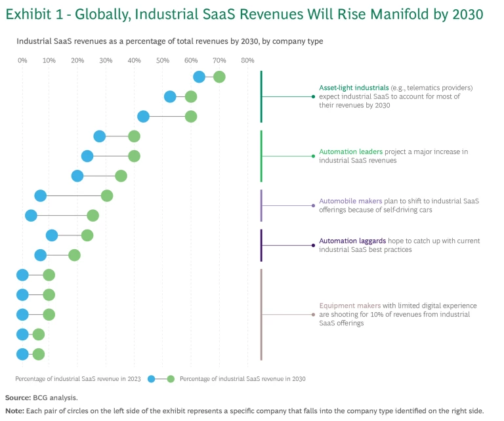Click the purple dot beside Automobile makers annotation
Viewport: 504px width, 421px height.
314,206
